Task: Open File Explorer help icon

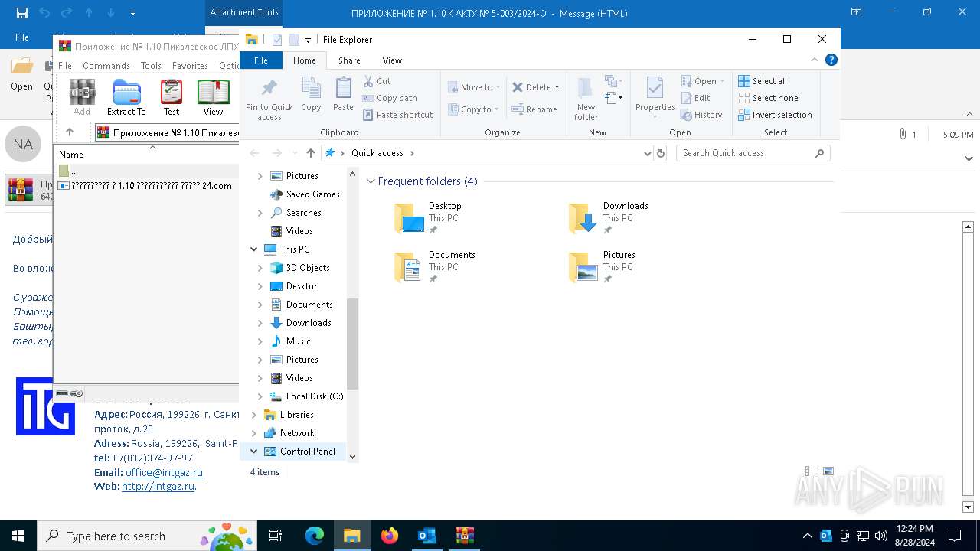Action: 831,60
